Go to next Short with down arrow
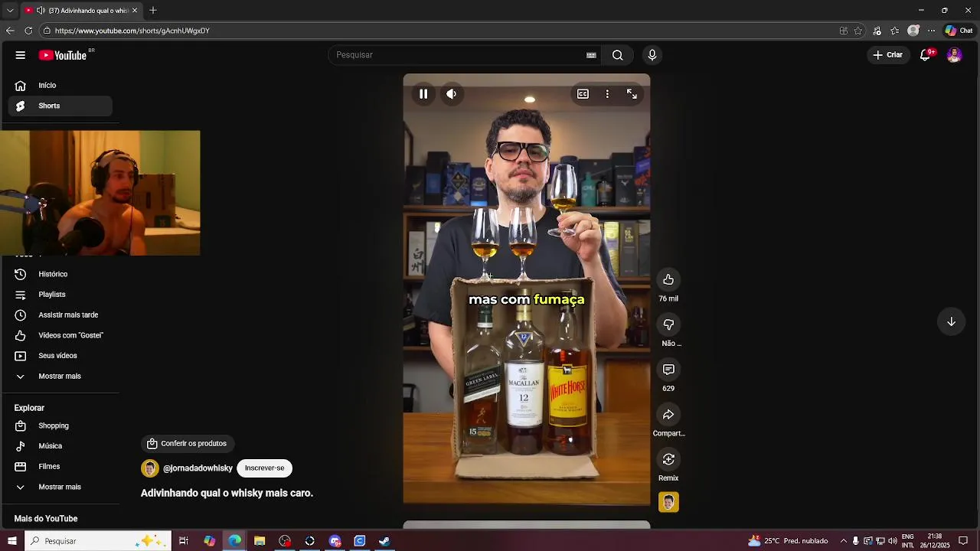The width and height of the screenshot is (980, 551). click(951, 322)
